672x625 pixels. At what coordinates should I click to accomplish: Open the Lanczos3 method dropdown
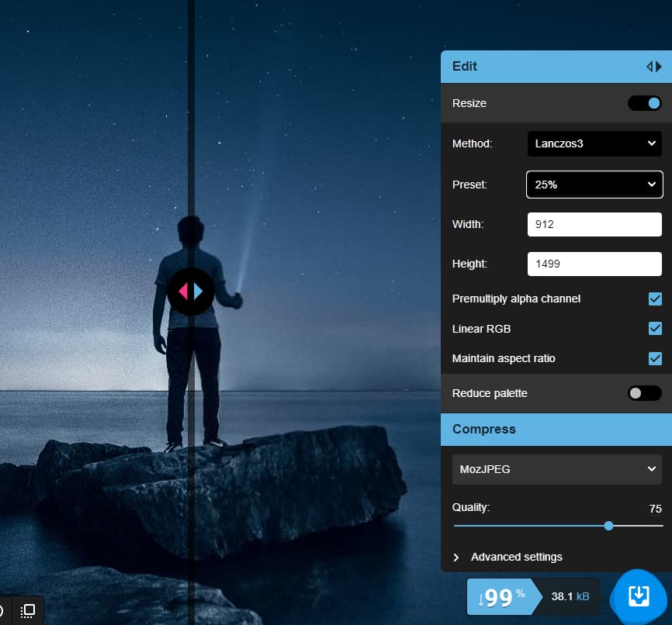pyautogui.click(x=594, y=143)
